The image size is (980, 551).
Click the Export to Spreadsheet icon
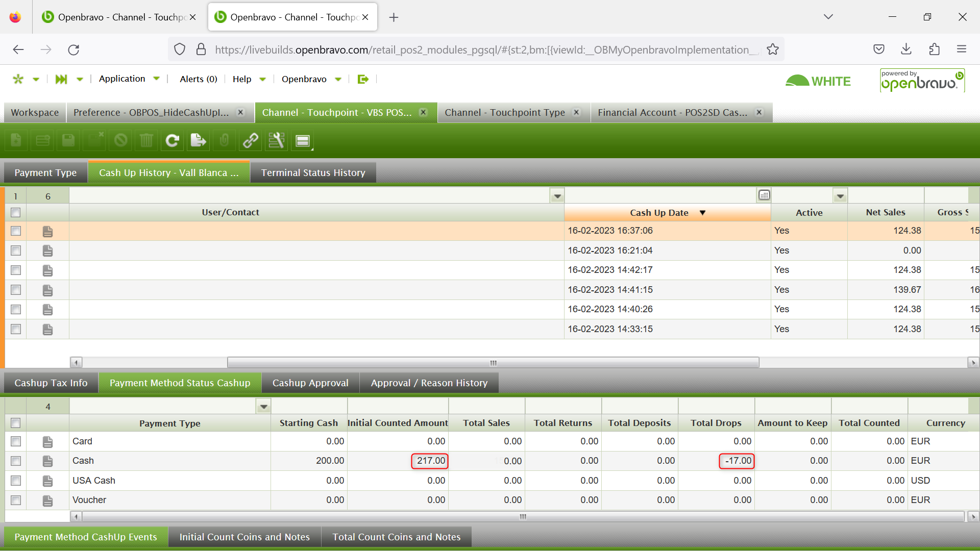pos(198,140)
